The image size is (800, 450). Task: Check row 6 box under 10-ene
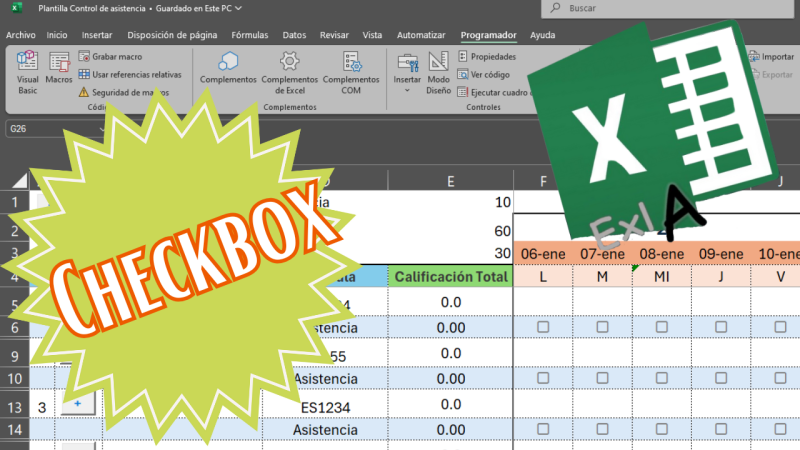point(780,327)
